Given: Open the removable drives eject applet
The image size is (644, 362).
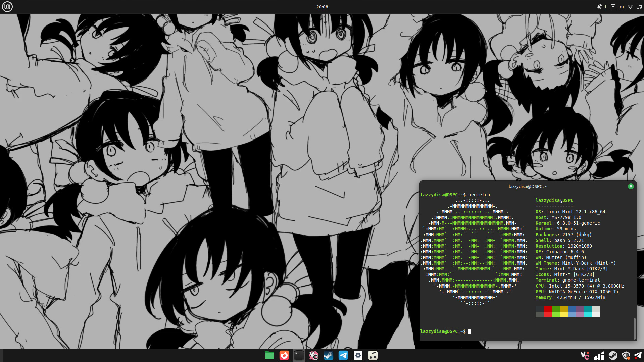Looking at the screenshot, I should coord(613,7).
